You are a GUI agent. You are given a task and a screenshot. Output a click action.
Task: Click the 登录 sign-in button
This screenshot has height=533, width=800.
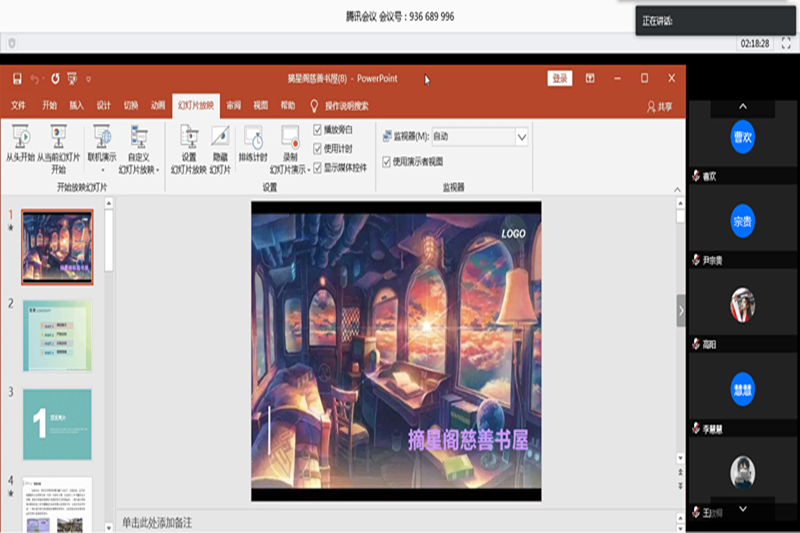560,78
